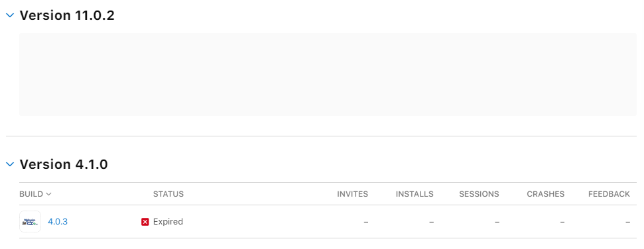Click the app icon for build 4.0.3

[30, 221]
